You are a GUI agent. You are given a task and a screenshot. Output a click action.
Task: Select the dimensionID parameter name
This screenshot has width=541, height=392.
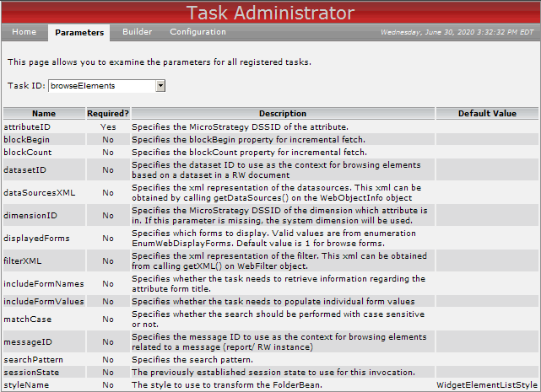pyautogui.click(x=30, y=216)
